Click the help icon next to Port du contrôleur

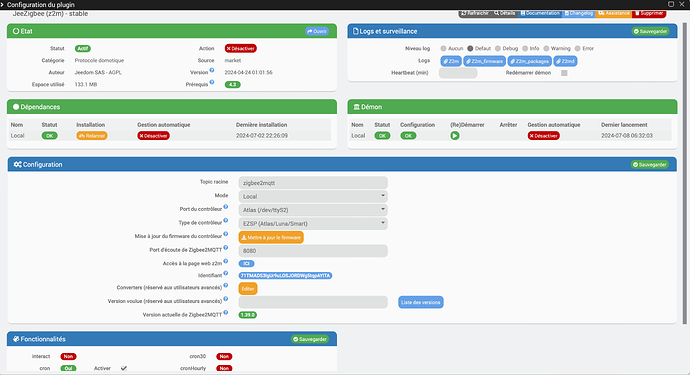[x=226, y=206]
